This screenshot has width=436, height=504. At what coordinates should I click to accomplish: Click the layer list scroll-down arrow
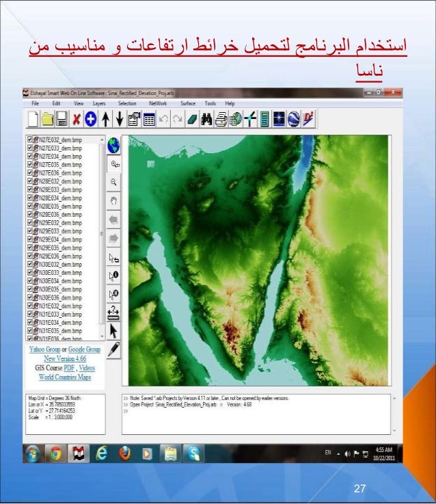click(103, 336)
